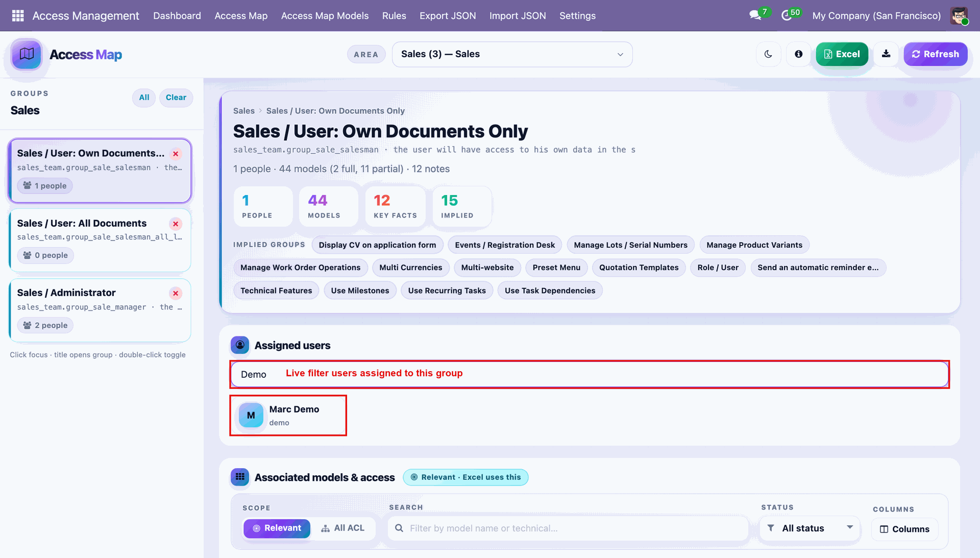Click the 1 people badge on first group
This screenshot has height=558, width=980.
coord(45,186)
